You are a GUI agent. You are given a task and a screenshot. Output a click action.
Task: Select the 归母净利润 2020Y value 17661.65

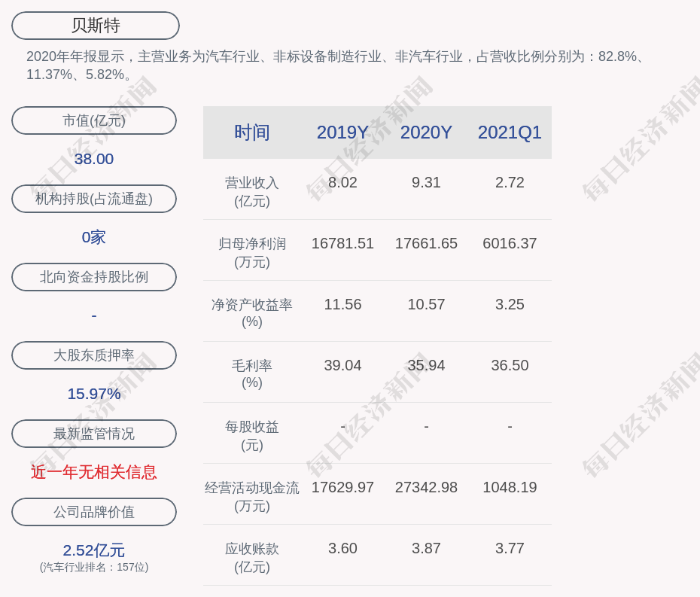(426, 243)
